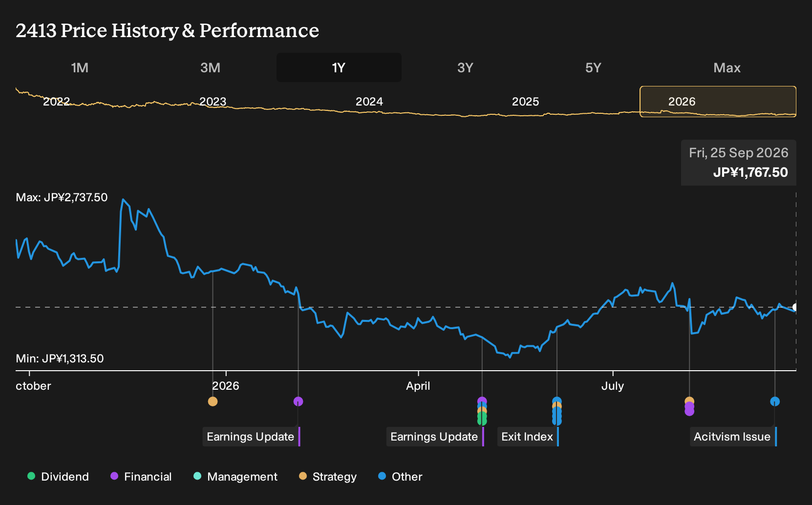
Task: Select the 1Y time range tab
Action: click(x=339, y=67)
